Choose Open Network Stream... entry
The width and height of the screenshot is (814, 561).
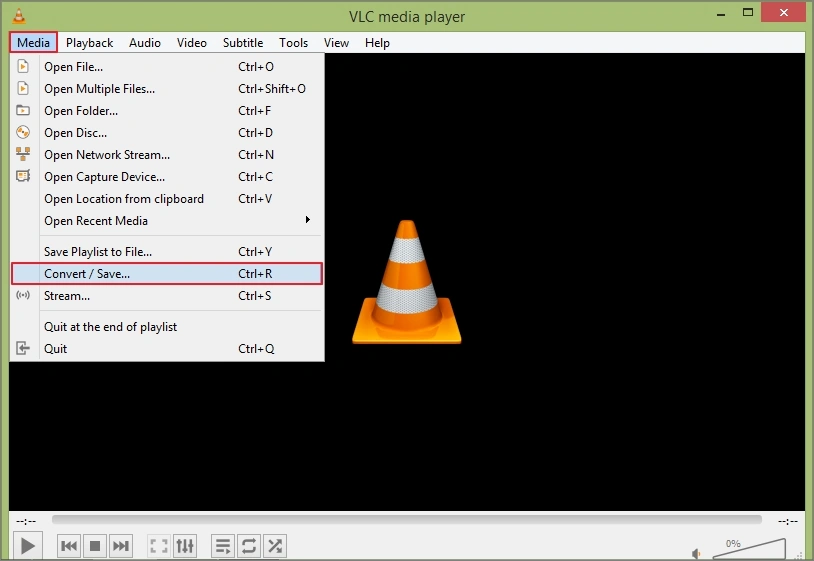pyautogui.click(x=167, y=155)
